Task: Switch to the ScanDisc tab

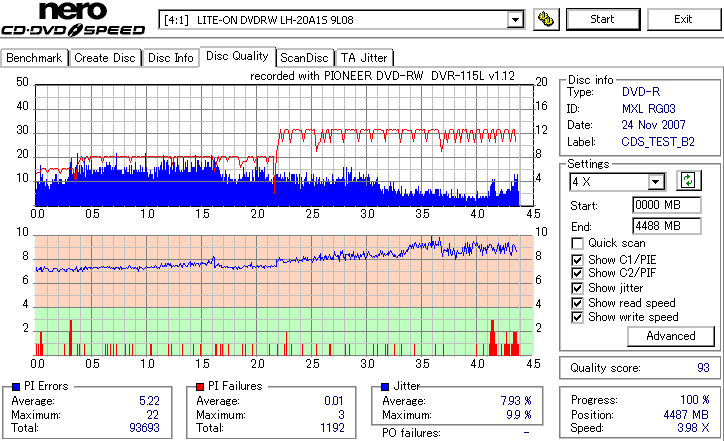Action: (304, 58)
